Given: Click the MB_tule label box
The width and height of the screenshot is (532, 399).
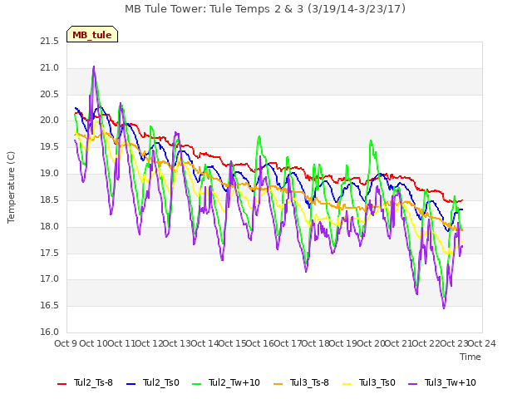Looking at the screenshot, I should click(x=92, y=34).
